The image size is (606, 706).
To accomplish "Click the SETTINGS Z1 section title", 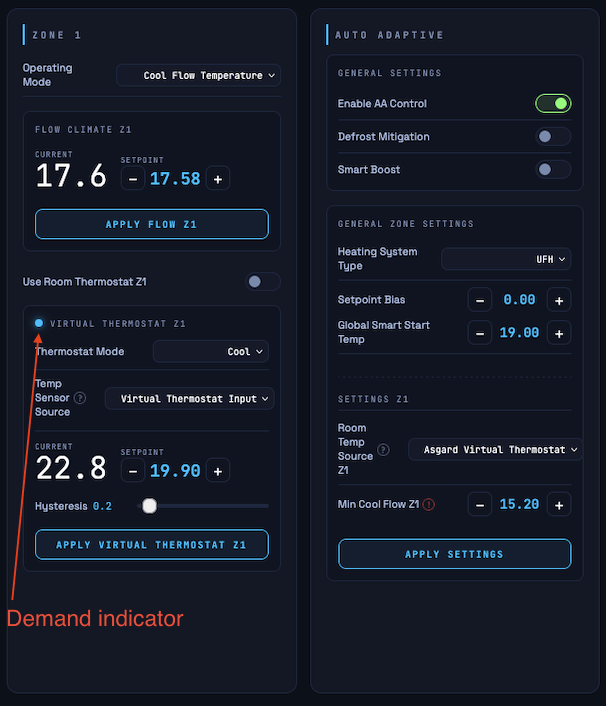I will [373, 399].
